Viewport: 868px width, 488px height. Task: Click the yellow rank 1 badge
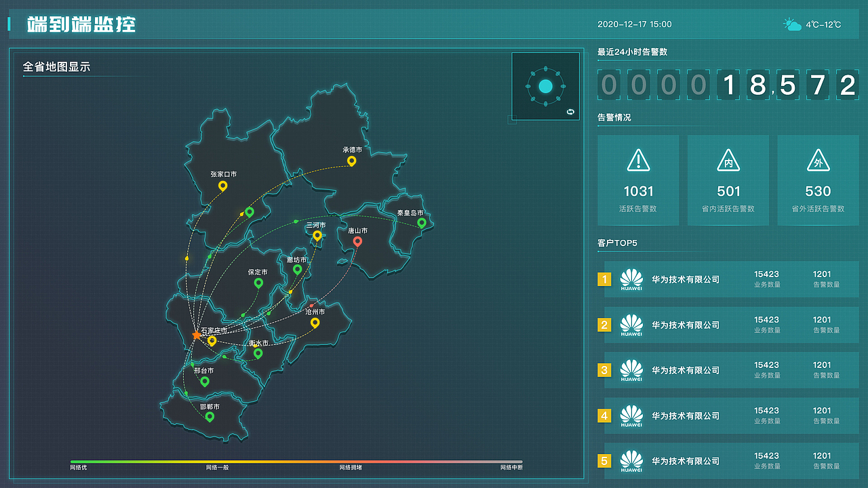(x=604, y=279)
